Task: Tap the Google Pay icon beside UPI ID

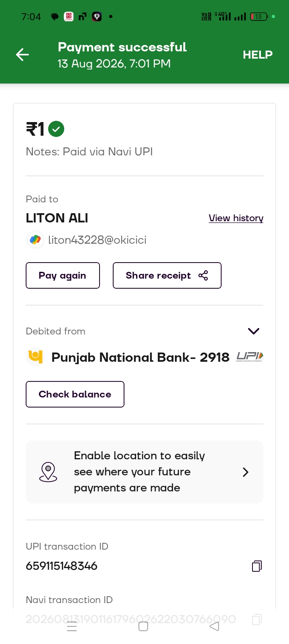Action: [x=35, y=240]
